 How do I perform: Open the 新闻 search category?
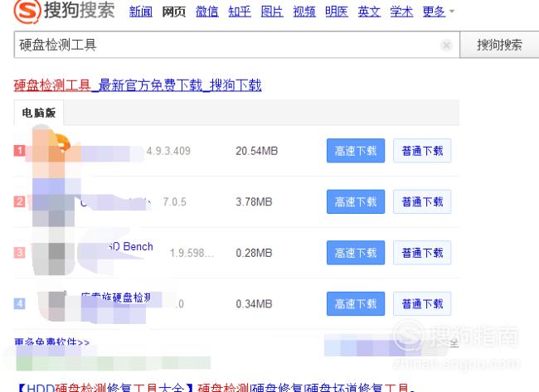141,12
